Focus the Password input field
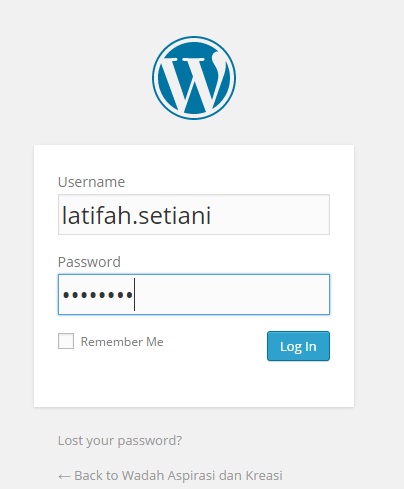Screen dimensions: 404x489 tap(194, 294)
